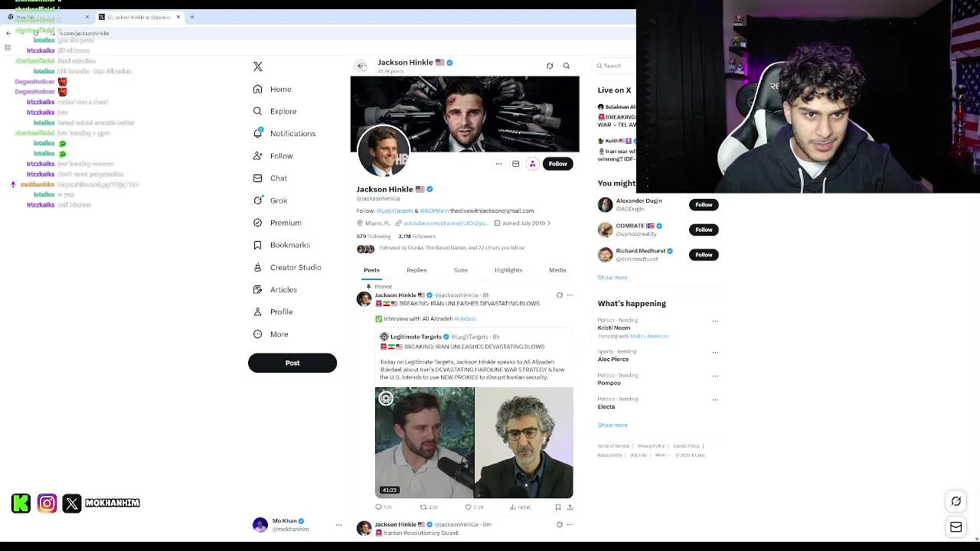The image size is (980, 551).
Task: Switch to the Replies tab
Action: tap(416, 270)
